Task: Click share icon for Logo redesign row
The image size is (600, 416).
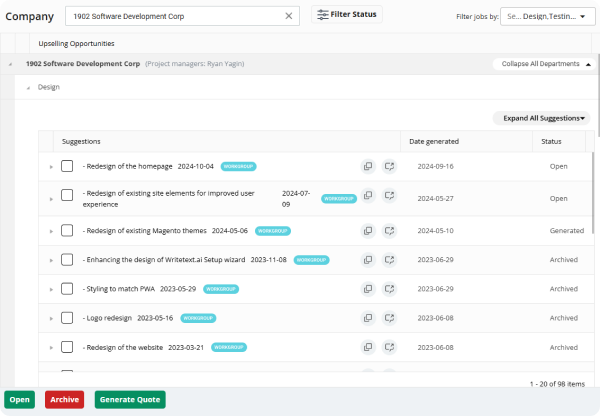Action: pyautogui.click(x=389, y=318)
